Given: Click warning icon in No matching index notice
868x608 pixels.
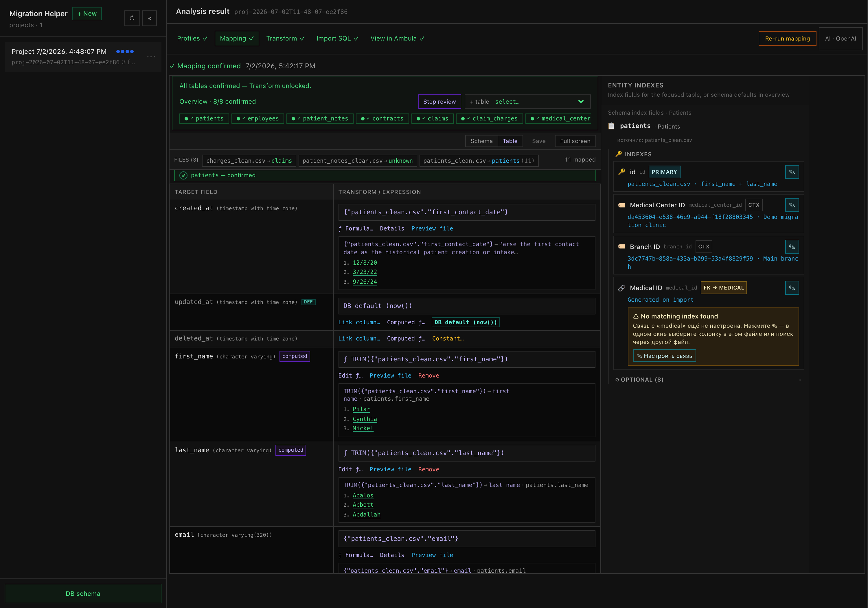Looking at the screenshot, I should (636, 316).
